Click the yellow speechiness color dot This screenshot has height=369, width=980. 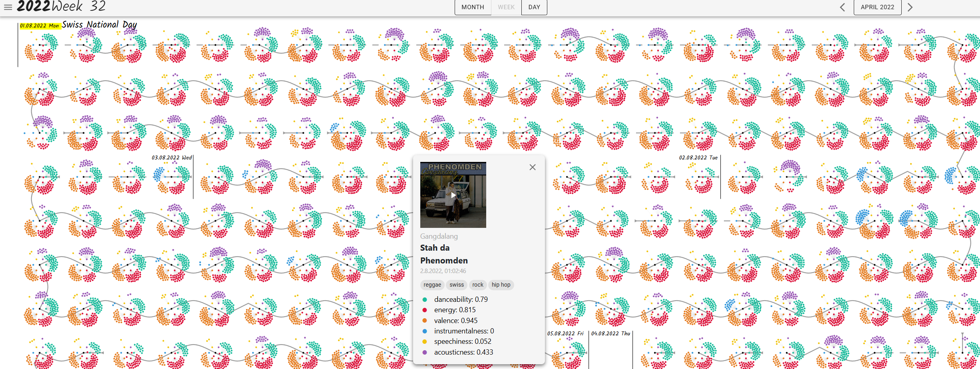425,341
